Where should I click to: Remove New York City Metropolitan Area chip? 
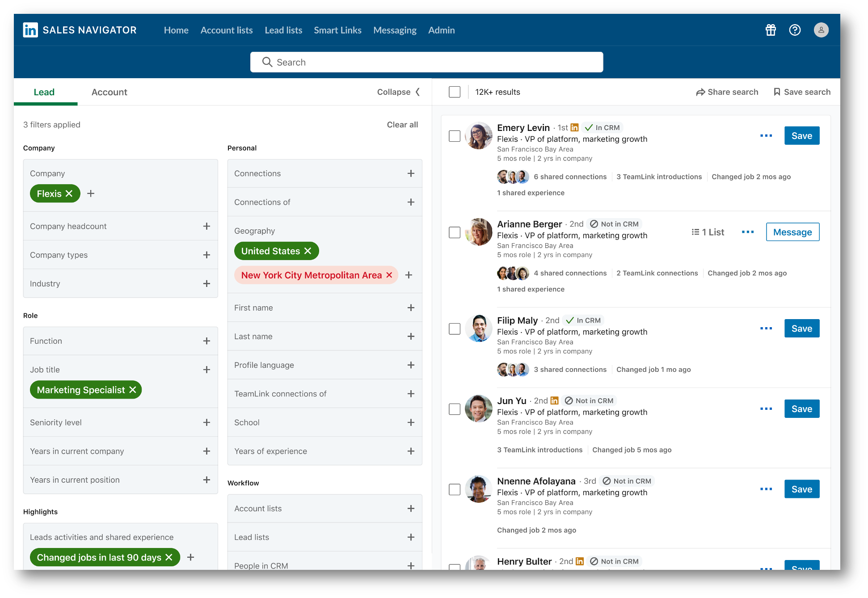click(x=389, y=275)
